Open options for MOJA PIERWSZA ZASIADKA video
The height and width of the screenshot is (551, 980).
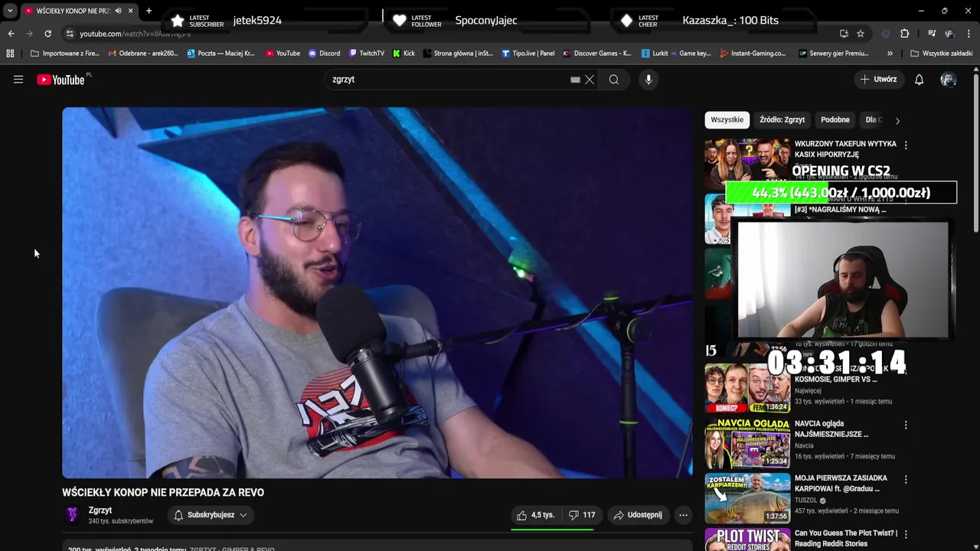(906, 479)
